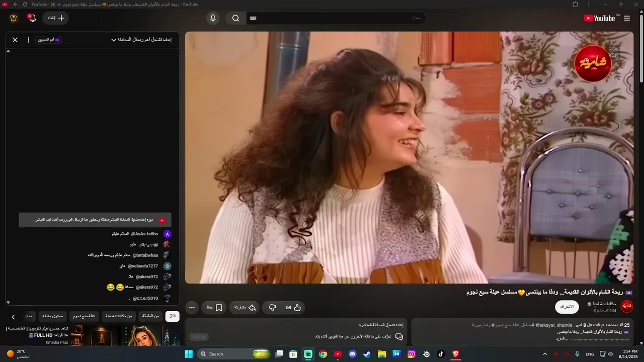Expand description with ...المزيد
The image size is (644, 362).
click(x=561, y=338)
